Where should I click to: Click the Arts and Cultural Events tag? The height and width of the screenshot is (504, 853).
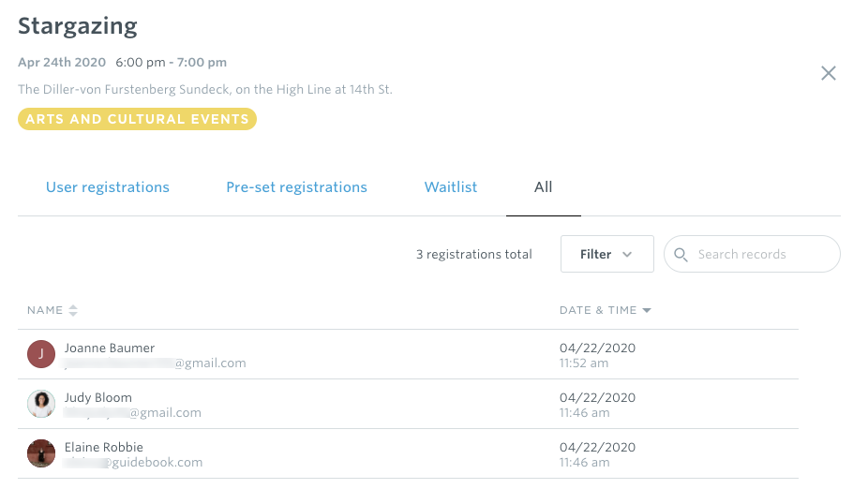(137, 119)
